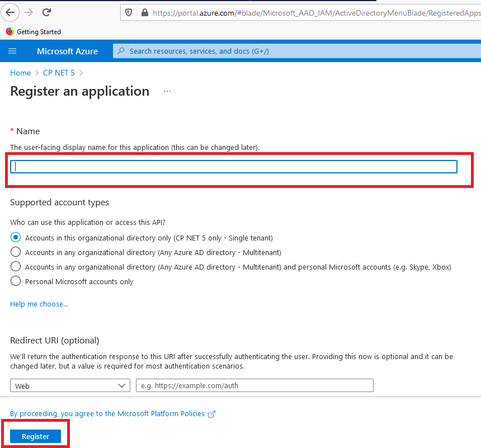
Task: Click the padlock site security icon
Action: coord(145,12)
